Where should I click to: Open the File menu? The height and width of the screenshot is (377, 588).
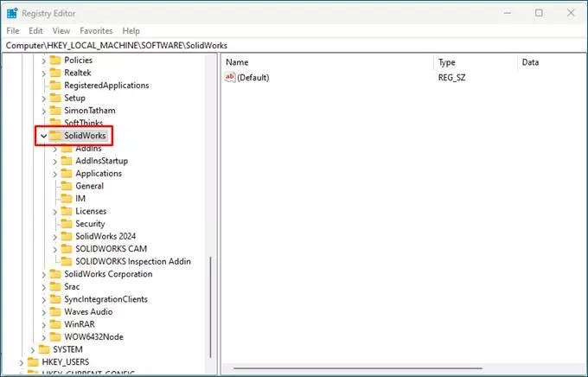click(x=13, y=31)
